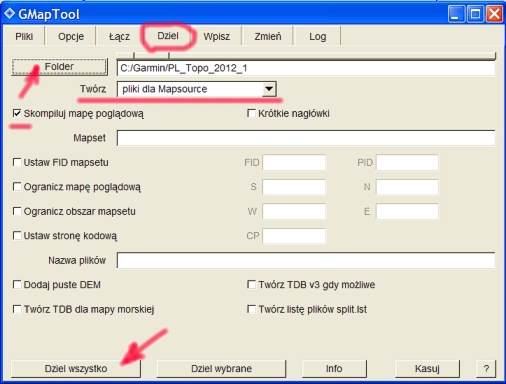This screenshot has height=384, width=506.
Task: Click the GMapTool title bar diamond icon
Action: point(9,14)
